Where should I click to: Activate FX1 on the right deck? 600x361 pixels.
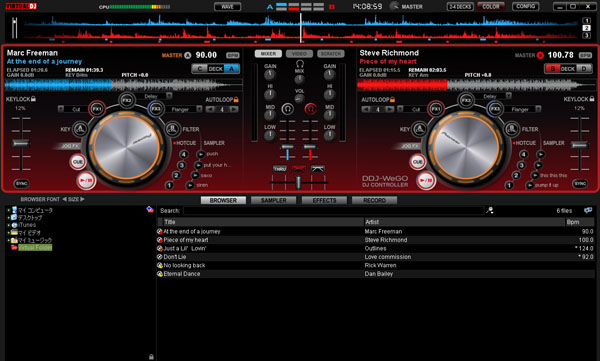[436, 109]
